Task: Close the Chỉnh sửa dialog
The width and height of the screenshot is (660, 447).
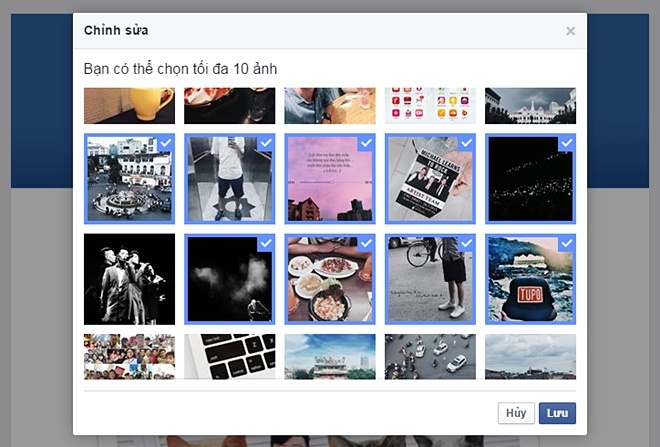Action: point(570,31)
